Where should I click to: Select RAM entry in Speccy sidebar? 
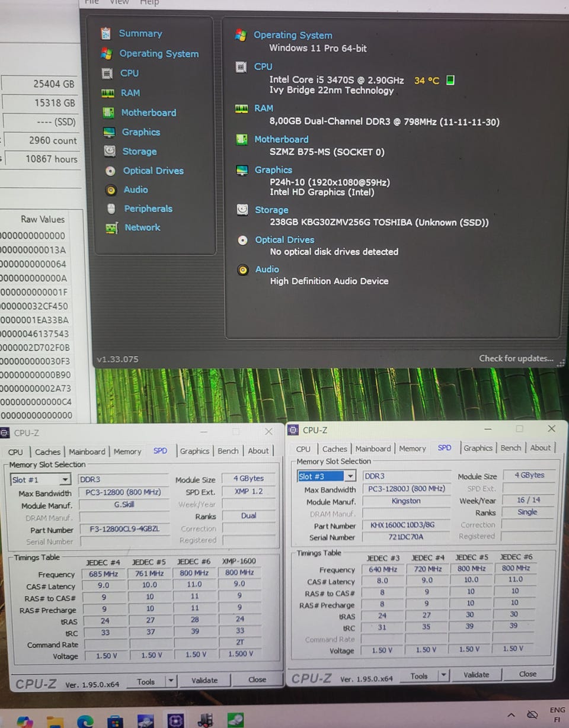point(130,93)
